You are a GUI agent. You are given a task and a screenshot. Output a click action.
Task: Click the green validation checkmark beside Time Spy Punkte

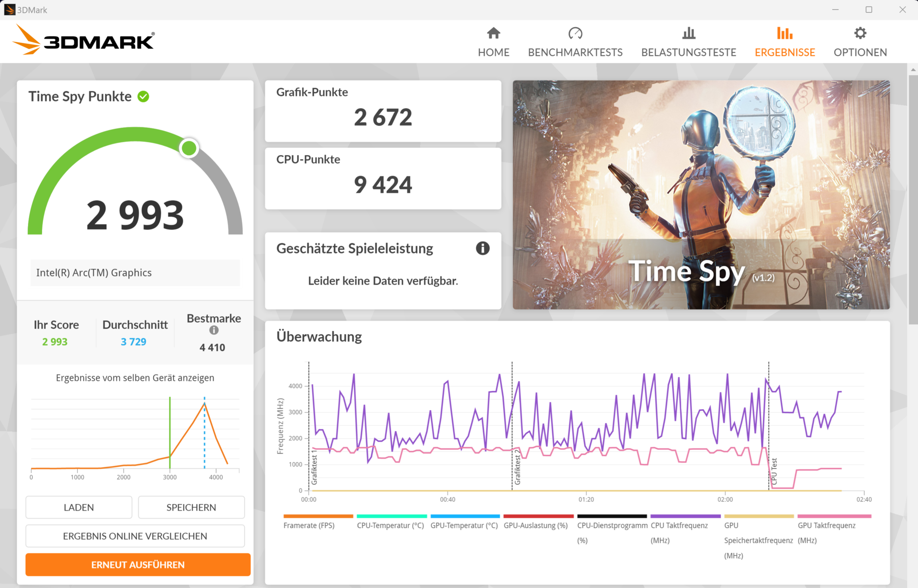point(143,97)
